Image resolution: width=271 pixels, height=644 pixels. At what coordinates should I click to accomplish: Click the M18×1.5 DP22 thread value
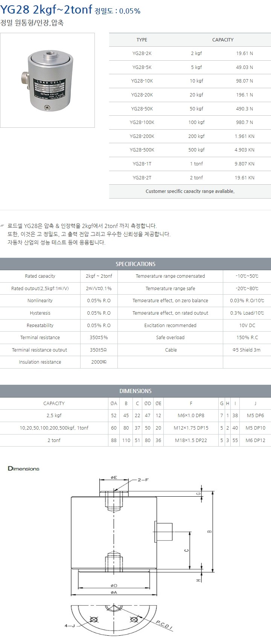[x=191, y=441]
